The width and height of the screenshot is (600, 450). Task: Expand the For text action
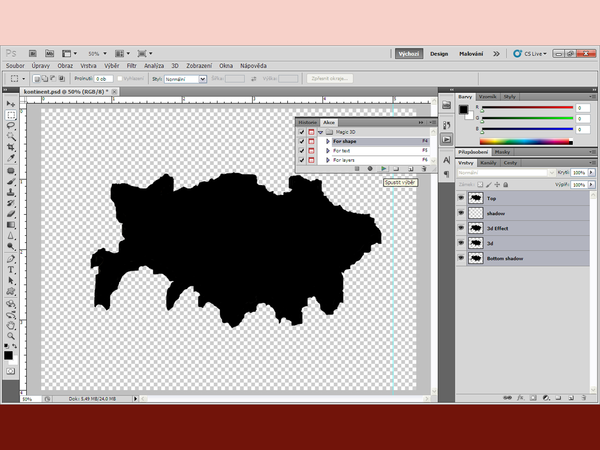click(328, 150)
